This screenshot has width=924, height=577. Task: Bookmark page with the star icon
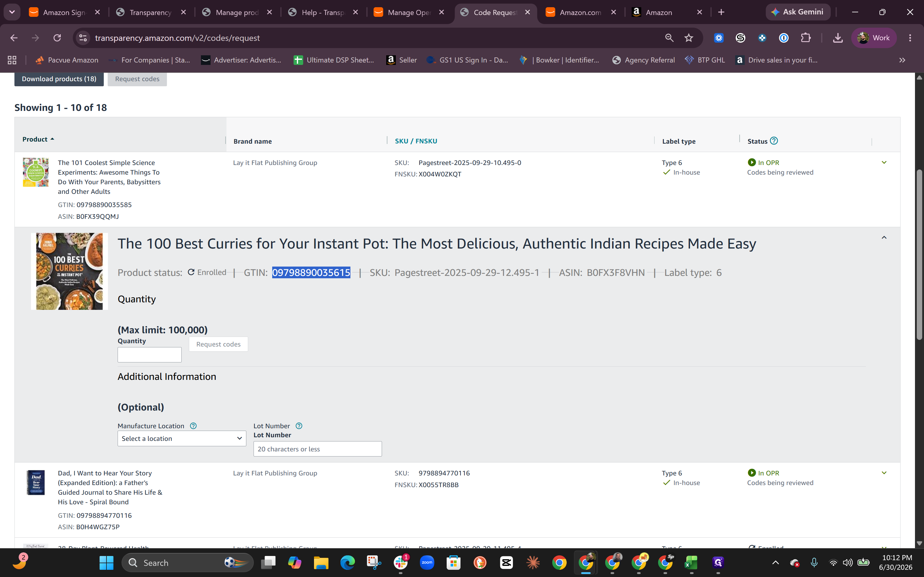[688, 38]
